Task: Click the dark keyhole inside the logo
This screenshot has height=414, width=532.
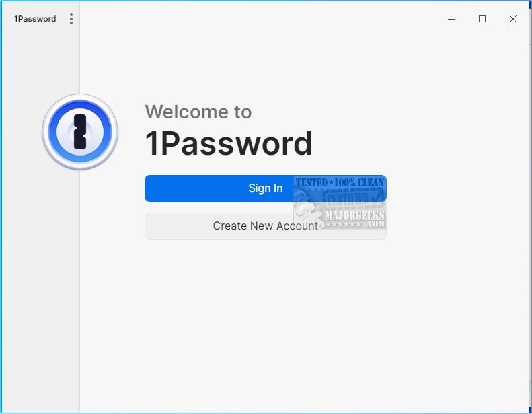Action: point(80,132)
